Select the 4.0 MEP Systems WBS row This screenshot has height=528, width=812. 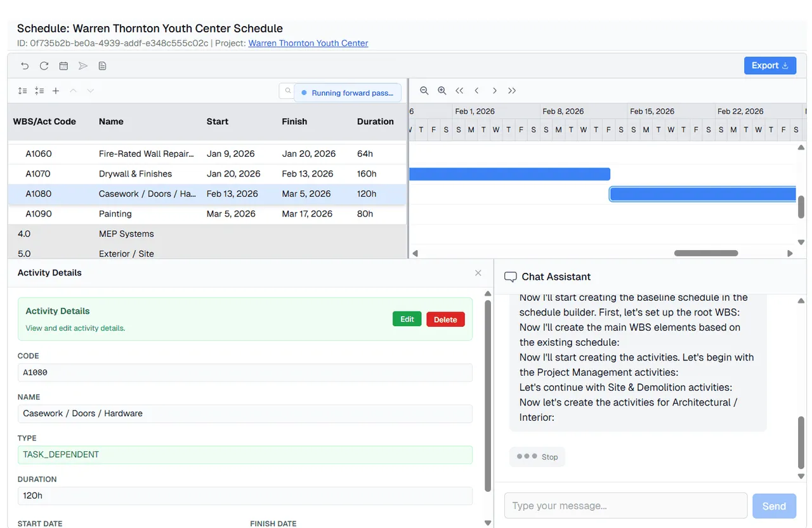coord(207,234)
